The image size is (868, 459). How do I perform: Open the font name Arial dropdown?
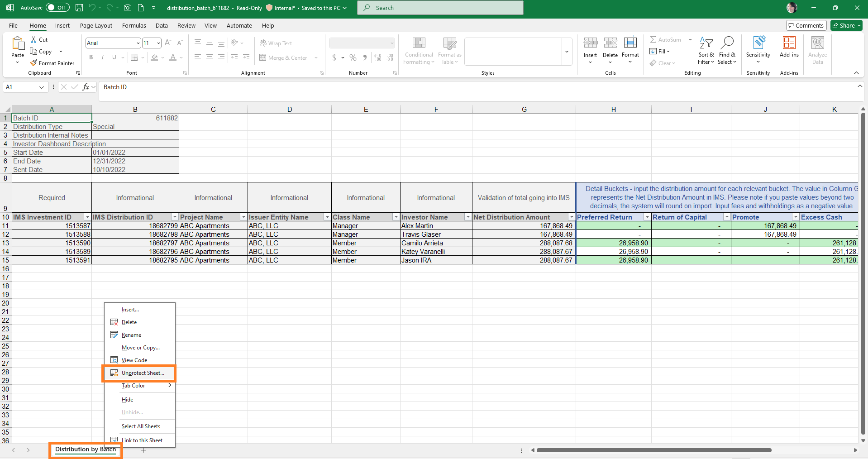point(138,43)
